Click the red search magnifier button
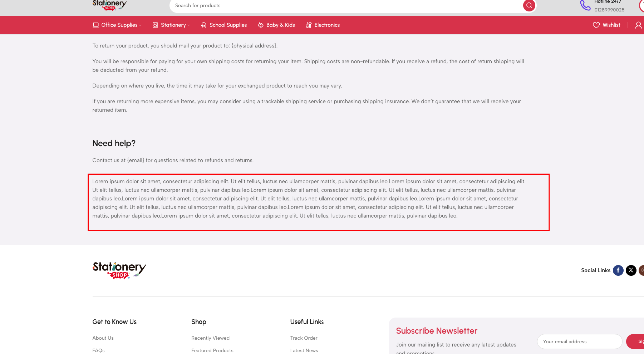The height and width of the screenshot is (354, 644). pyautogui.click(x=529, y=5)
